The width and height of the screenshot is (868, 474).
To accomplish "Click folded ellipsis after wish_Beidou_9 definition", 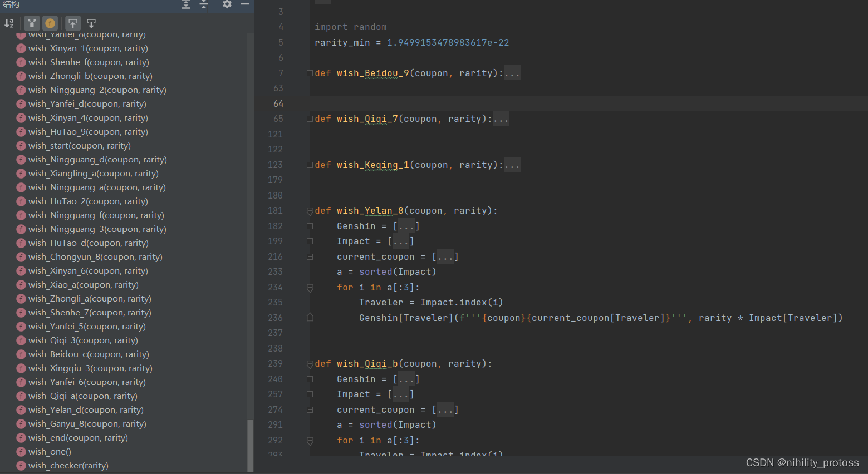I will 512,73.
